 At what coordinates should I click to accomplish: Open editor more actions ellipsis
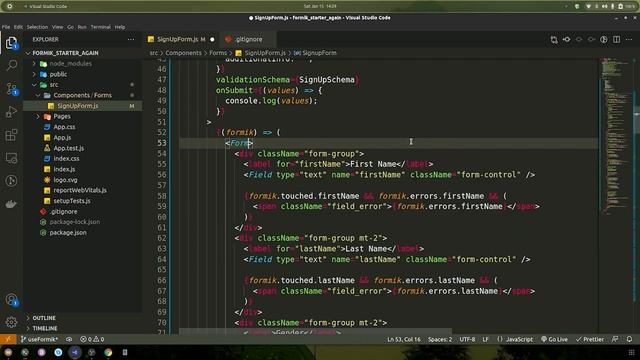(629, 40)
